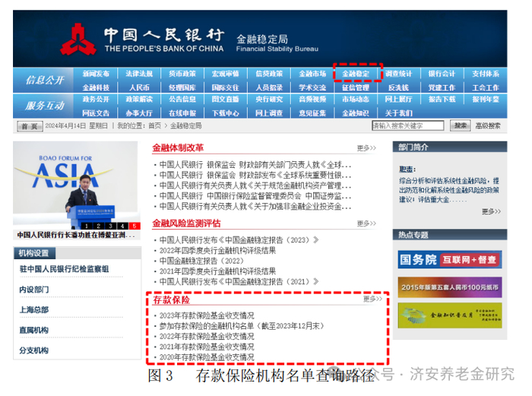Viewport: 532px width, 396px height.
Task: Open 高级搜索 advanced search link
Action: tap(488, 126)
